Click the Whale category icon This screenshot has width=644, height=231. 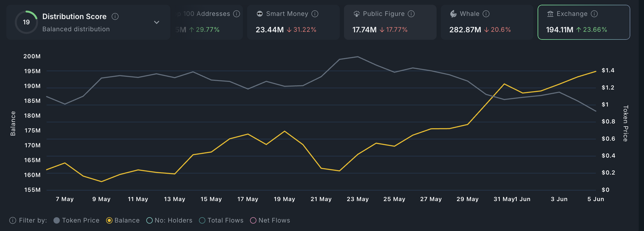click(x=453, y=14)
